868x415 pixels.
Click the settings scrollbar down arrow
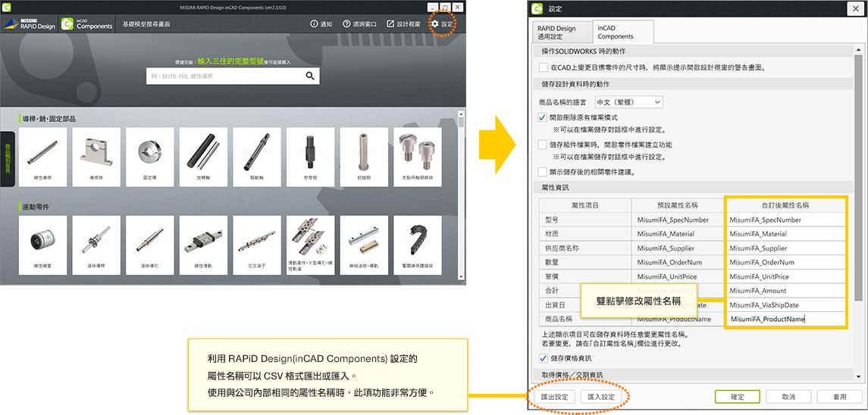click(x=858, y=376)
